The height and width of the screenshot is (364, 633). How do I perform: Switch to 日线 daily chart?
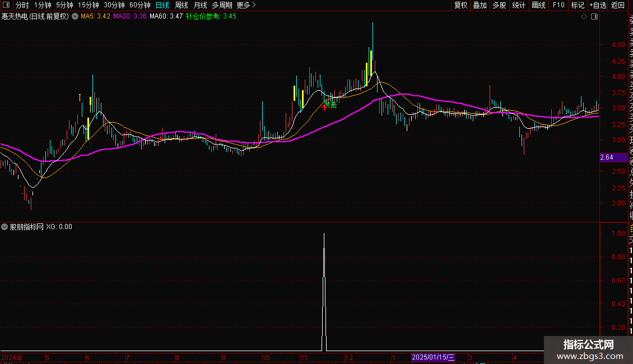[x=162, y=5]
